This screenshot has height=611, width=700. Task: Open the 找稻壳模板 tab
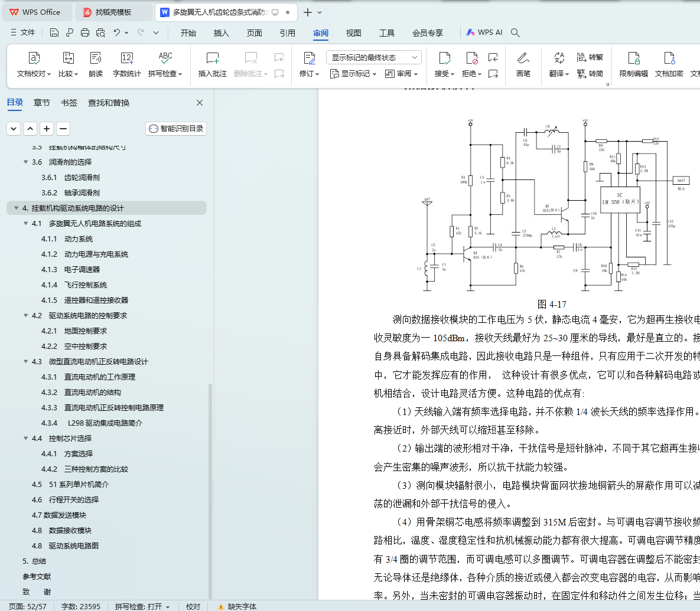[113, 12]
